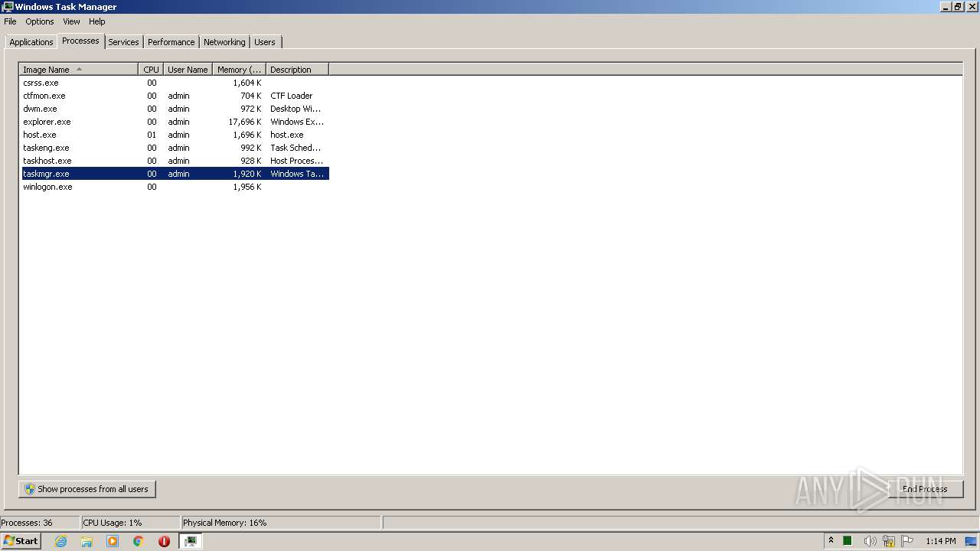The width and height of the screenshot is (980, 551).
Task: Click the Task Sched... description cell
Action: pyautogui.click(x=296, y=148)
